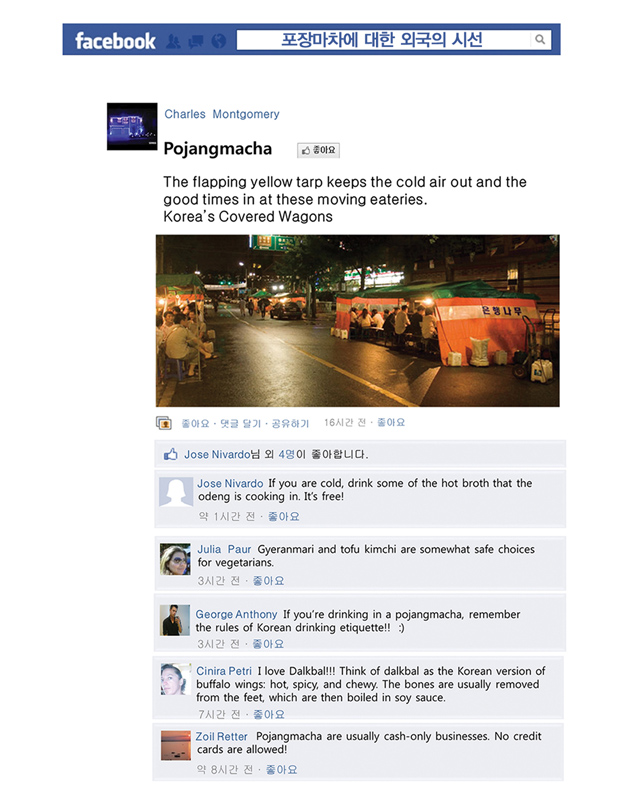Open the street food stall photo
Image resolution: width=623 pixels, height=800 pixels.
(358, 320)
